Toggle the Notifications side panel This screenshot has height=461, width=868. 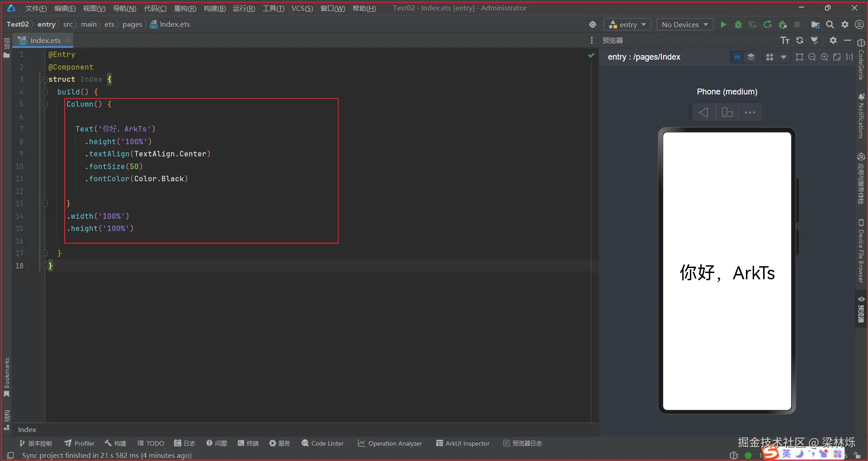[861, 116]
